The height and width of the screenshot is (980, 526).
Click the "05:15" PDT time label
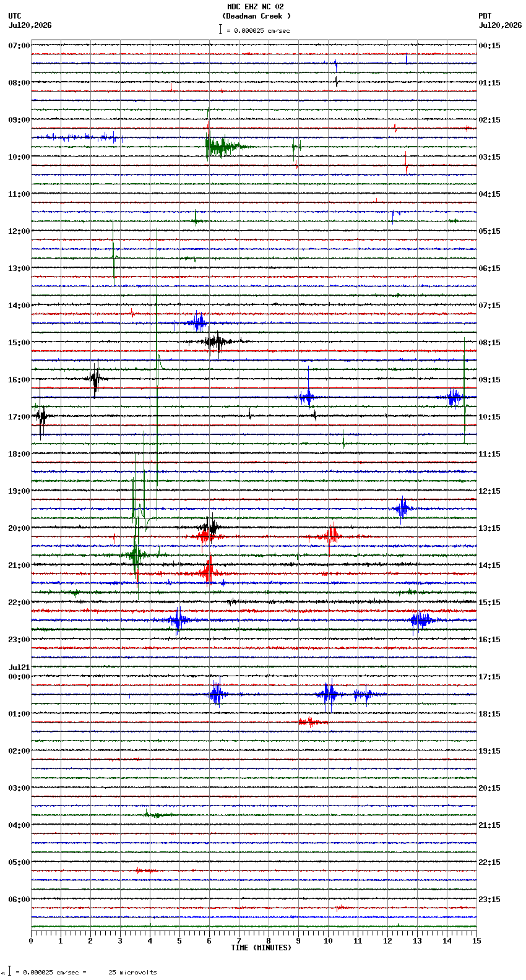(x=489, y=231)
